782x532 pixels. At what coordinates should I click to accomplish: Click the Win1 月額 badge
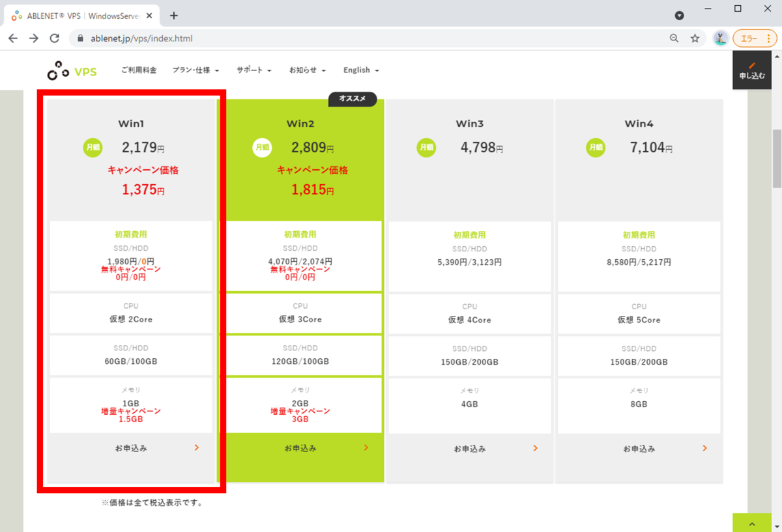pyautogui.click(x=93, y=148)
